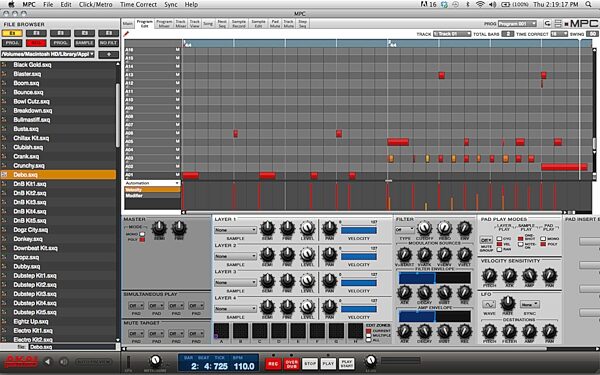
Task: Click the Wi-Fi icon in the menu bar
Action: click(x=480, y=4)
